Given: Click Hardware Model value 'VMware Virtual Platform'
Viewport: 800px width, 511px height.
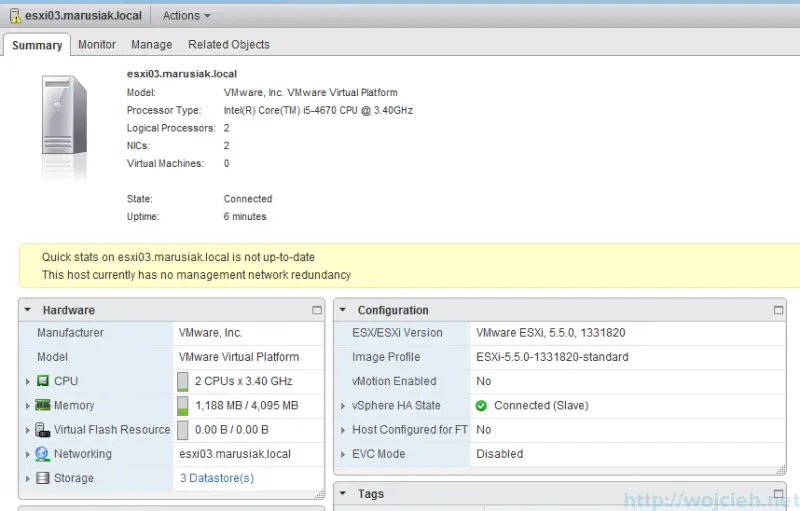Looking at the screenshot, I should (239, 356).
